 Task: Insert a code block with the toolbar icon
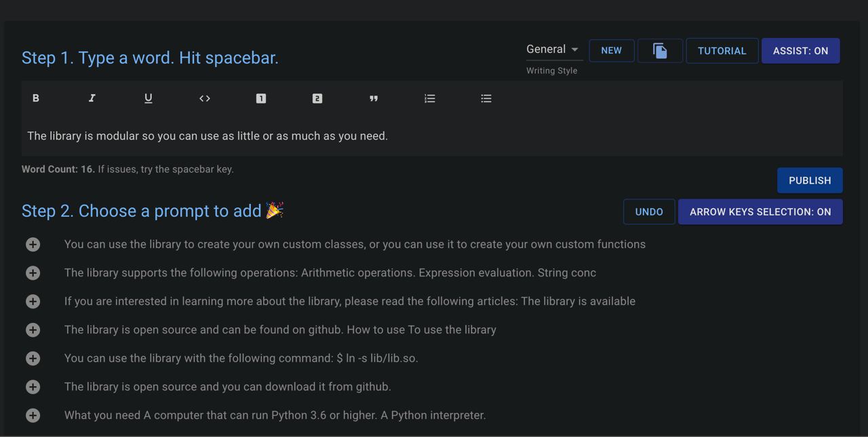click(x=205, y=98)
